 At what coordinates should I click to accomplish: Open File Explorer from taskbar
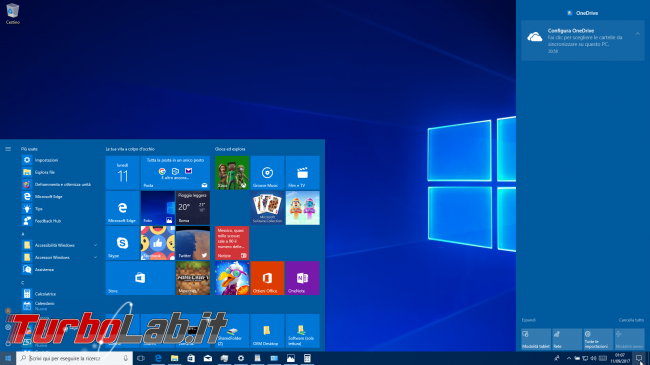175,358
